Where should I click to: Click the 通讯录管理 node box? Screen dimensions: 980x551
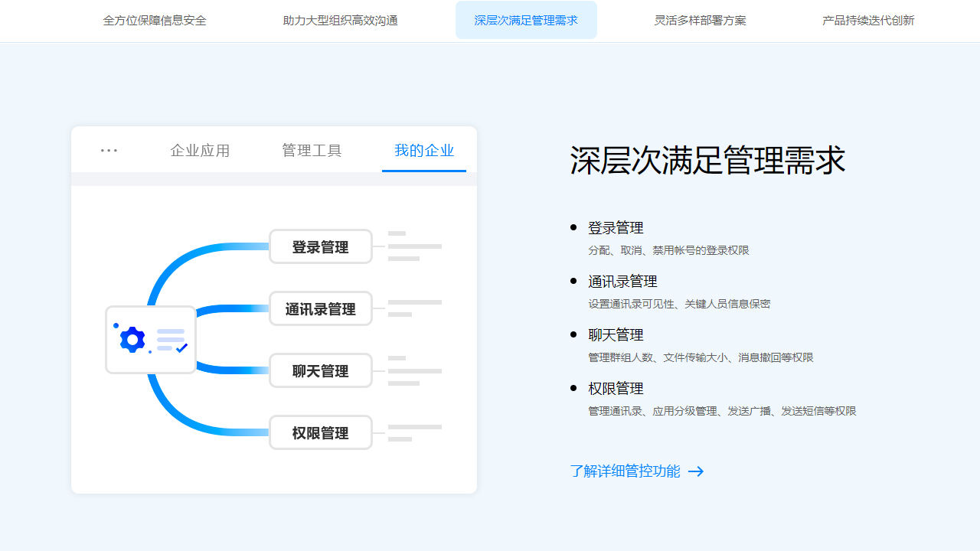[320, 308]
